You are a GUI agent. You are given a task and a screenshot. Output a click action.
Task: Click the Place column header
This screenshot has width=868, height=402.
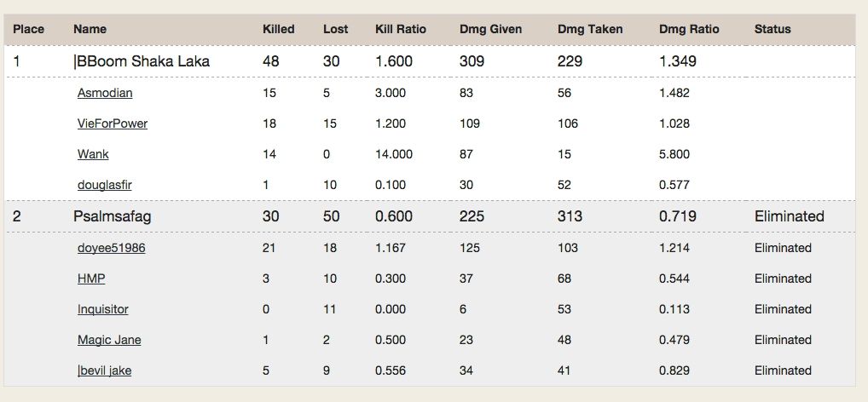29,29
